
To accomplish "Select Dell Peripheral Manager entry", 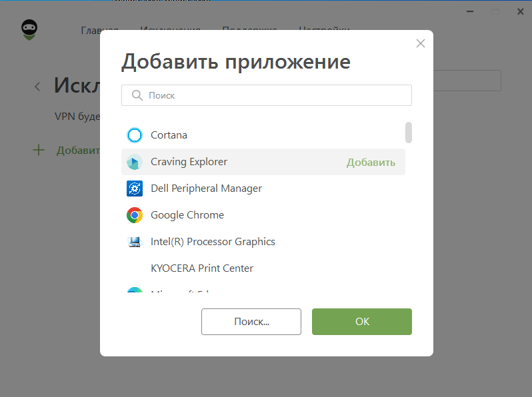I will tap(263, 189).
